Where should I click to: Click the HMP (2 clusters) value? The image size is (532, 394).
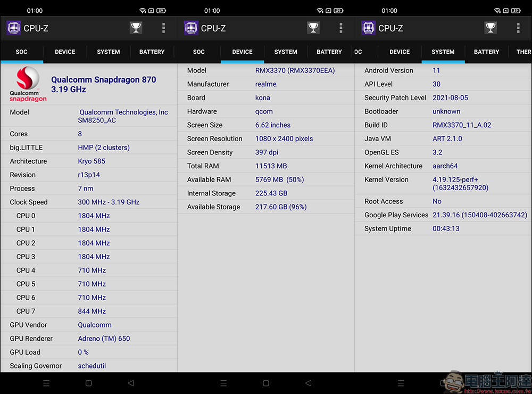click(104, 147)
